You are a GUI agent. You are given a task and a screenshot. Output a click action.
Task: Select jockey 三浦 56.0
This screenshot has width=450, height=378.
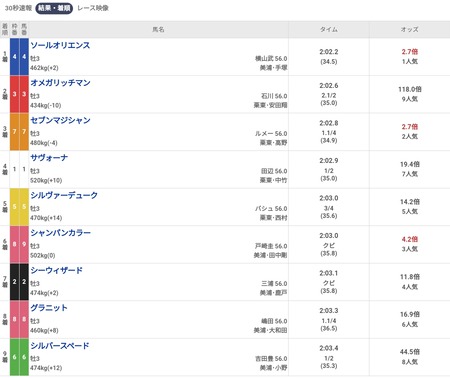tap(274, 284)
